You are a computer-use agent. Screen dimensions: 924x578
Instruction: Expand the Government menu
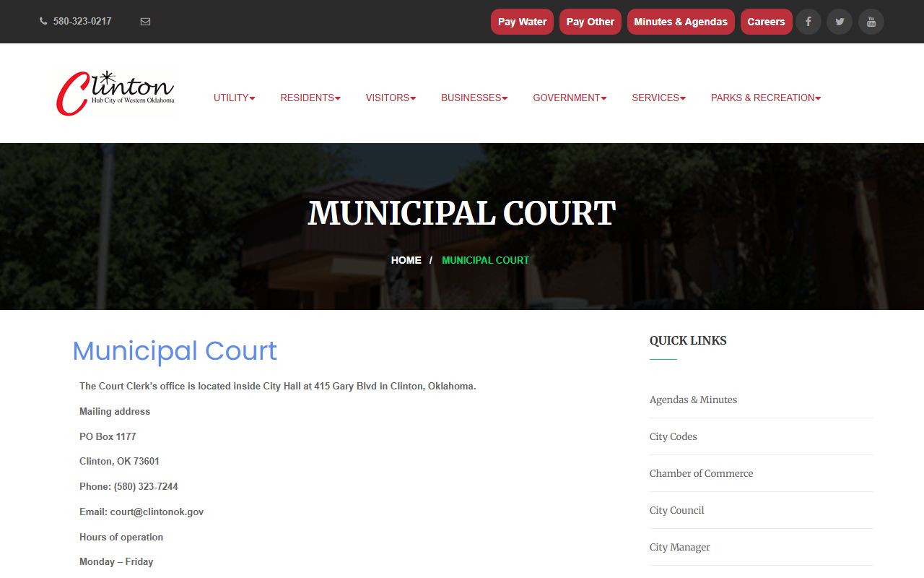click(570, 98)
